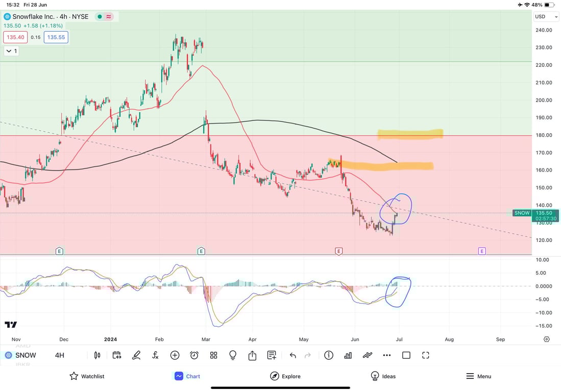Select the drawing pencil tool
This screenshot has width=561, height=392.
[136, 355]
